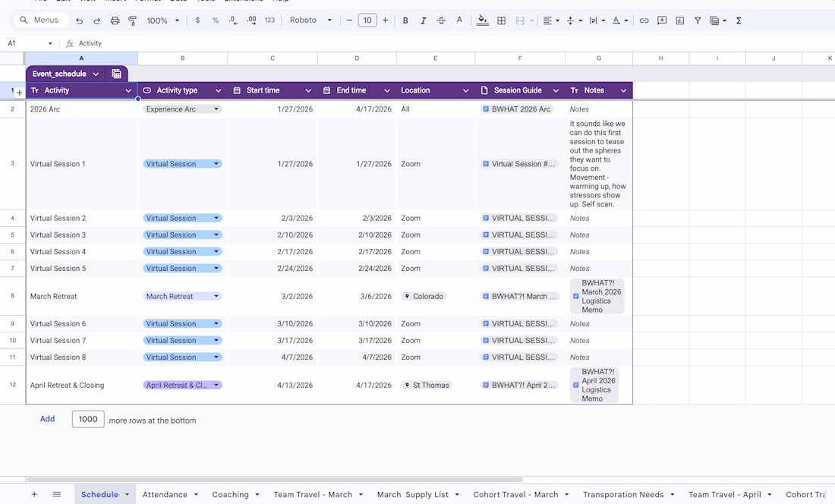Viewport: 835px width, 504px height.
Task: Click the table view icon beside Event_schedule
Action: (116, 74)
